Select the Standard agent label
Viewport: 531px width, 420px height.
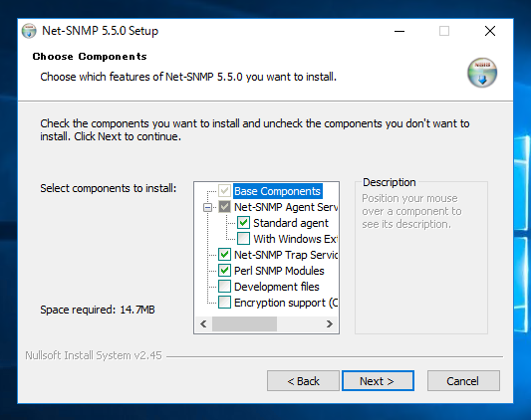click(291, 223)
